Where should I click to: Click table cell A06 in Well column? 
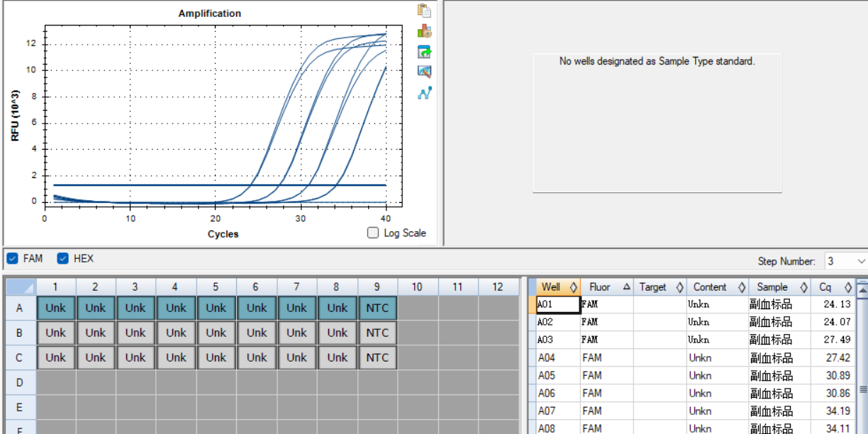558,393
